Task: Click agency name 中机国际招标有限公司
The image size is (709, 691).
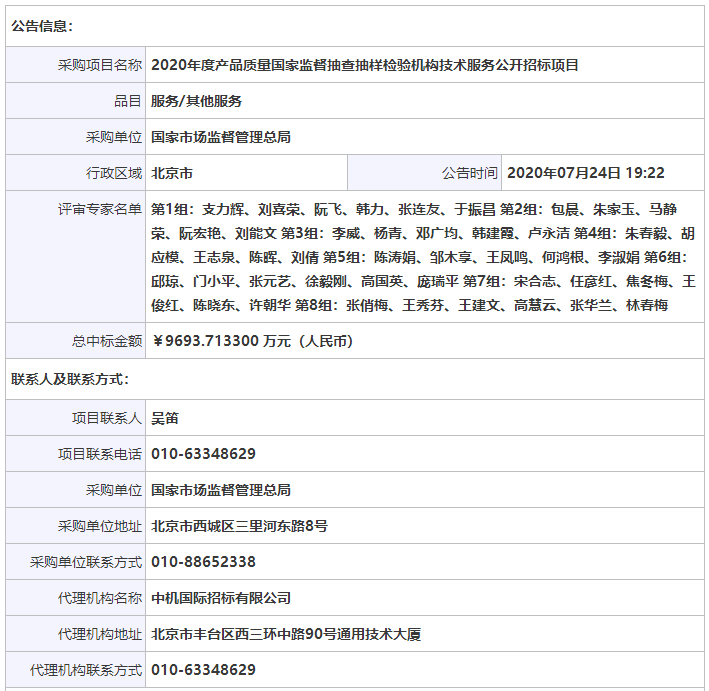Action: point(221,598)
